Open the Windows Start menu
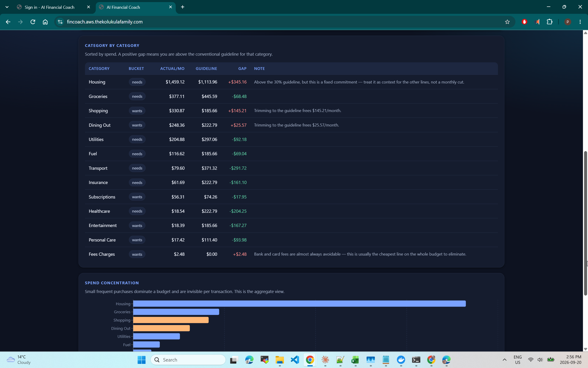 click(141, 360)
